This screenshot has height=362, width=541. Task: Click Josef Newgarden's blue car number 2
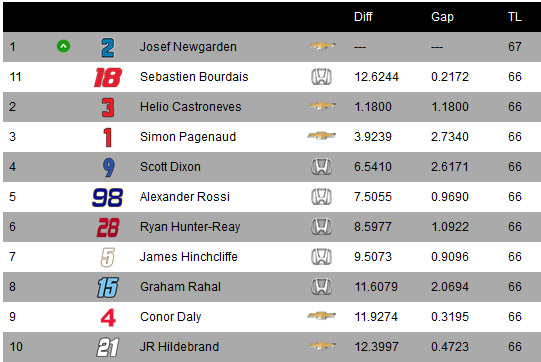point(108,48)
